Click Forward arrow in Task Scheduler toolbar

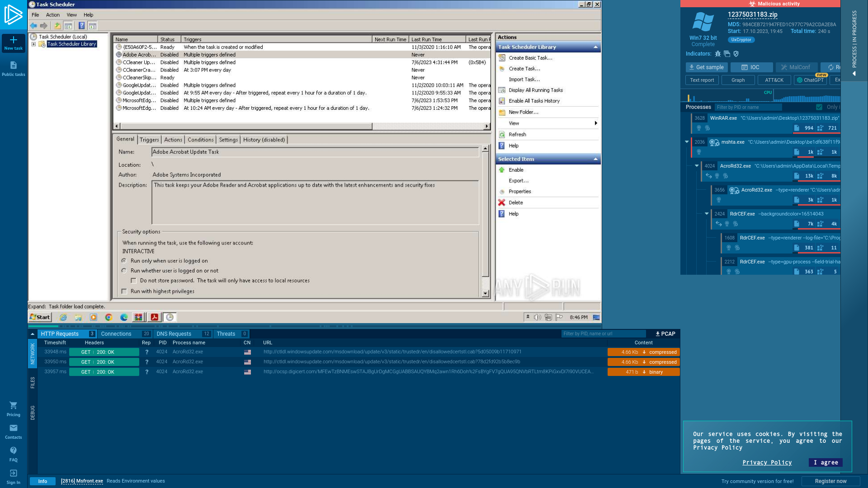[x=44, y=26]
